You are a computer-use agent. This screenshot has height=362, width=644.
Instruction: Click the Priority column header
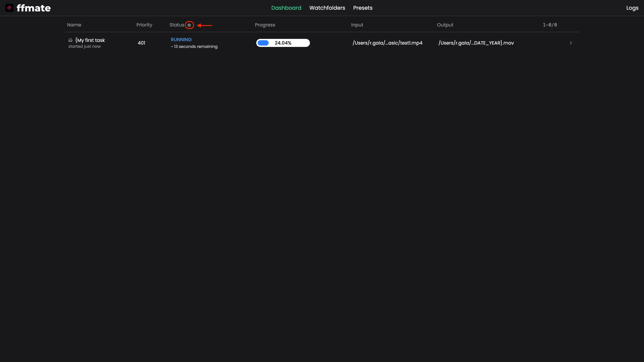(x=144, y=25)
